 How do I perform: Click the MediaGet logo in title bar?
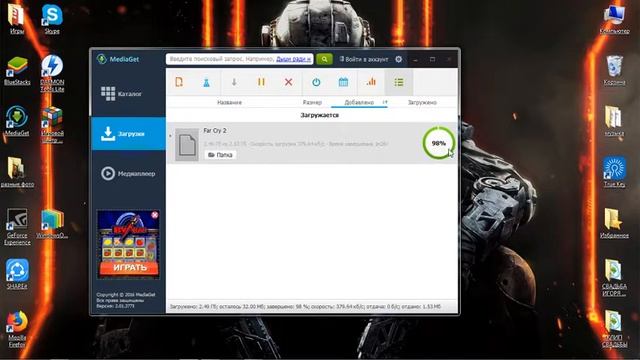click(118, 59)
